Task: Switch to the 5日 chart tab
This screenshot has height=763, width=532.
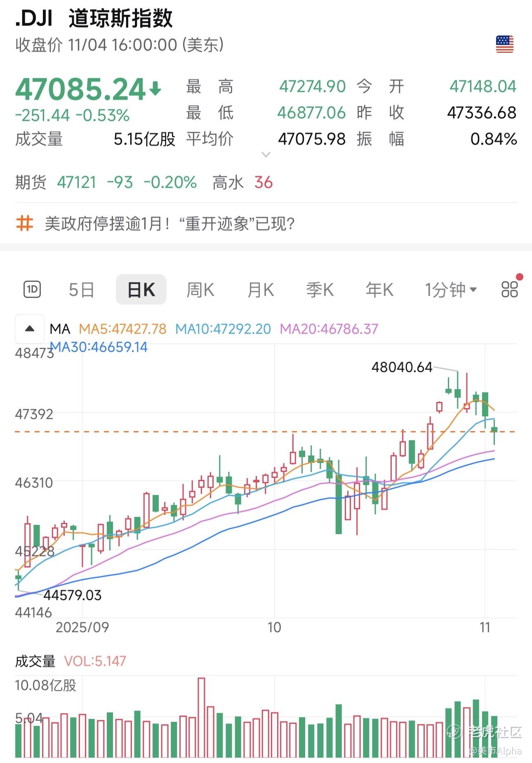Action: (x=81, y=290)
